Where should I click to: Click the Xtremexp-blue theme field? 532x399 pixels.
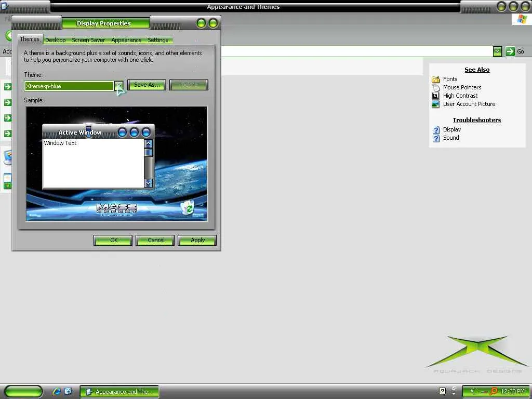pos(69,86)
